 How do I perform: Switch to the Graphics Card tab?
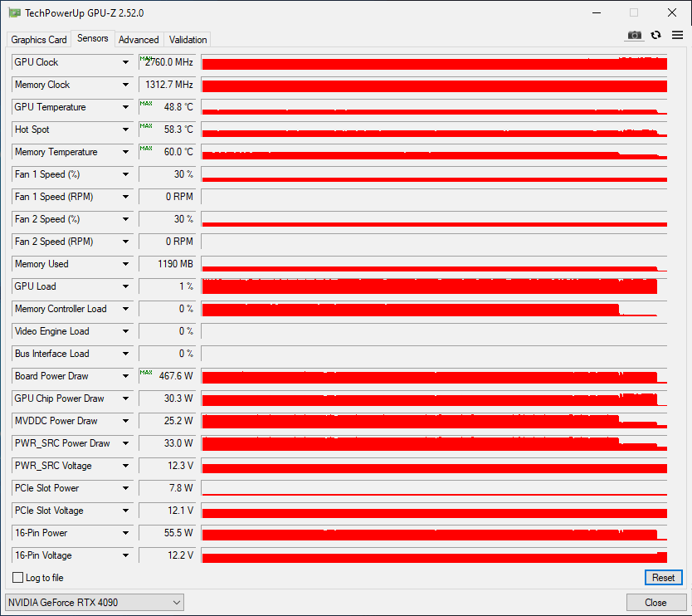pos(39,40)
